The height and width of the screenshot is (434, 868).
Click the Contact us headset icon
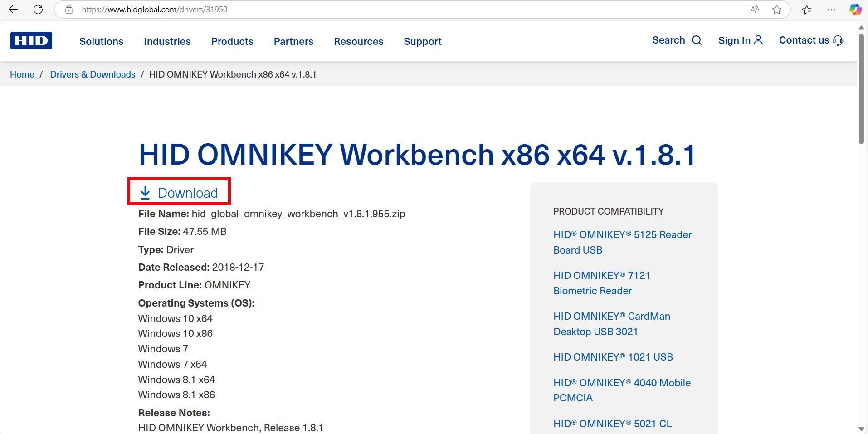coord(838,41)
